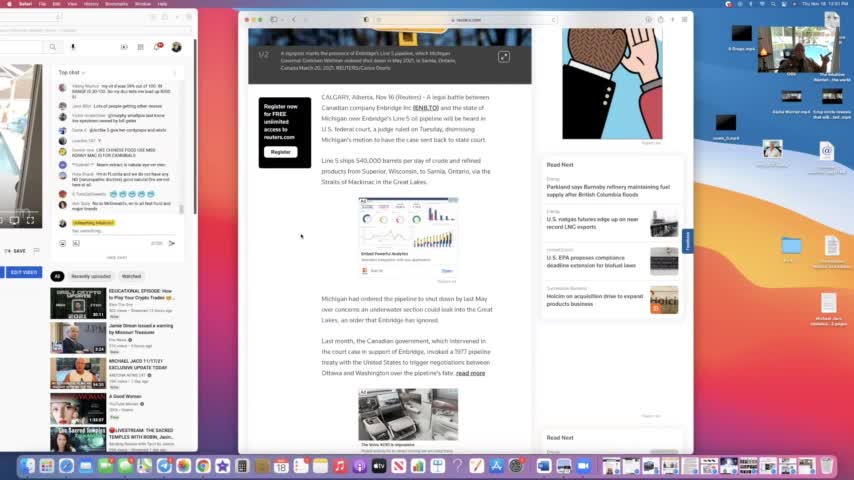Open Google Chrome from the Dock
Viewport: 854px width, 480px height.
(203, 466)
